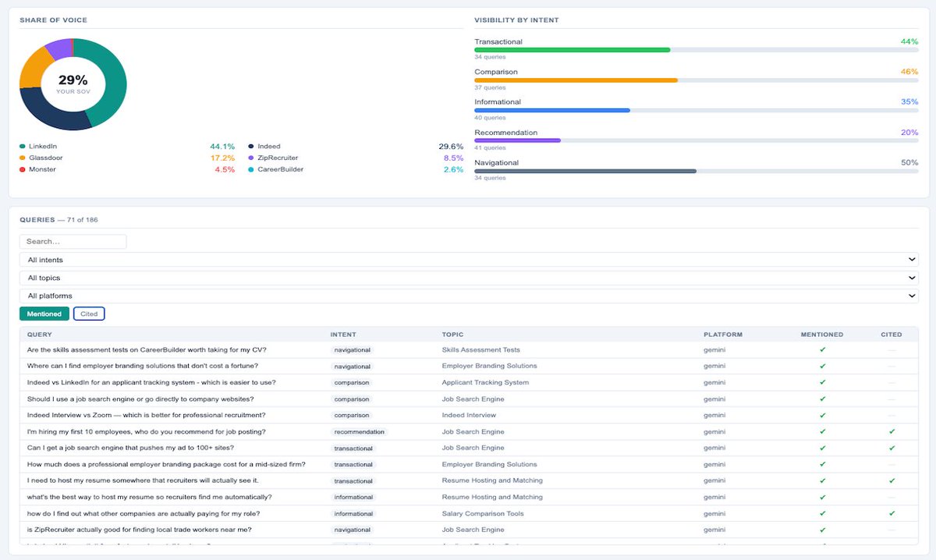Click mentioned checkmark for mid-sized firm branding query
936x560 pixels.
click(x=822, y=465)
